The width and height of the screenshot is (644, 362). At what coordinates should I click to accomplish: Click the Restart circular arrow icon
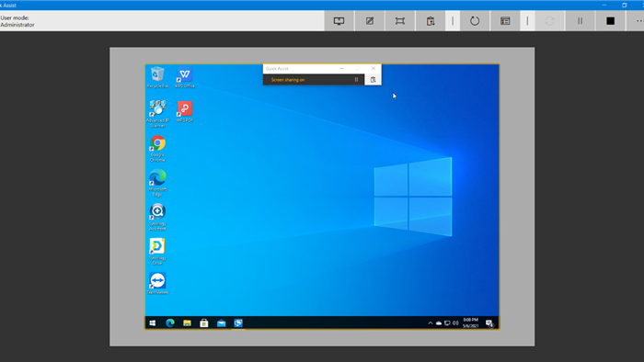pos(475,21)
